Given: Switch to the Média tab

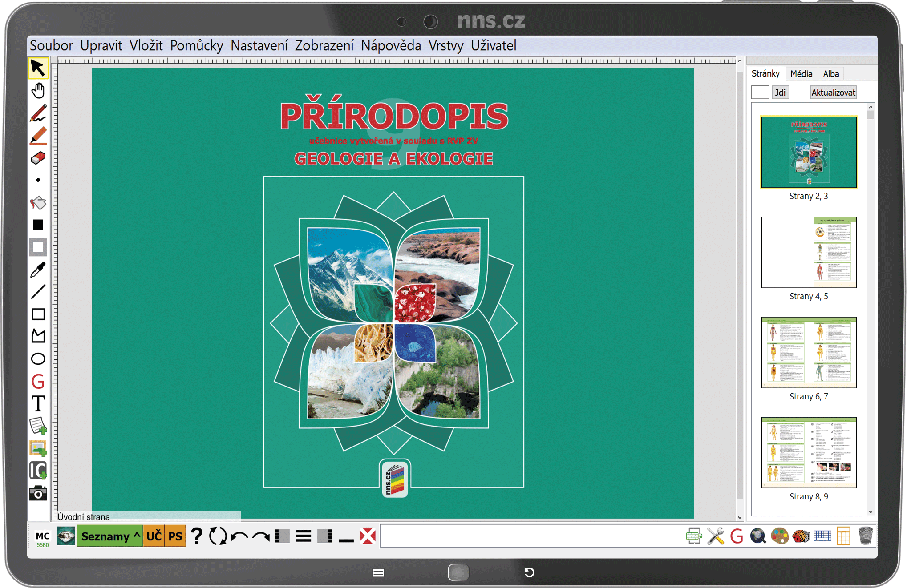Looking at the screenshot, I should [x=801, y=74].
